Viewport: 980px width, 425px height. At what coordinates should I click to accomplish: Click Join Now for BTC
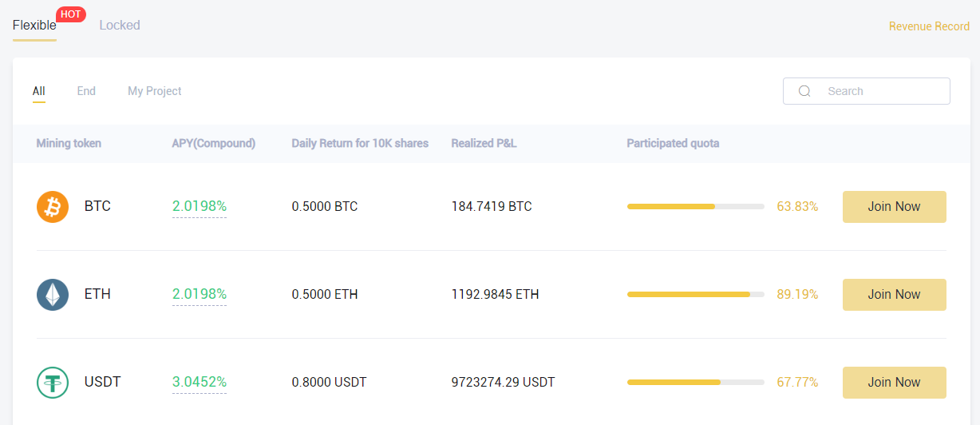[x=895, y=207]
